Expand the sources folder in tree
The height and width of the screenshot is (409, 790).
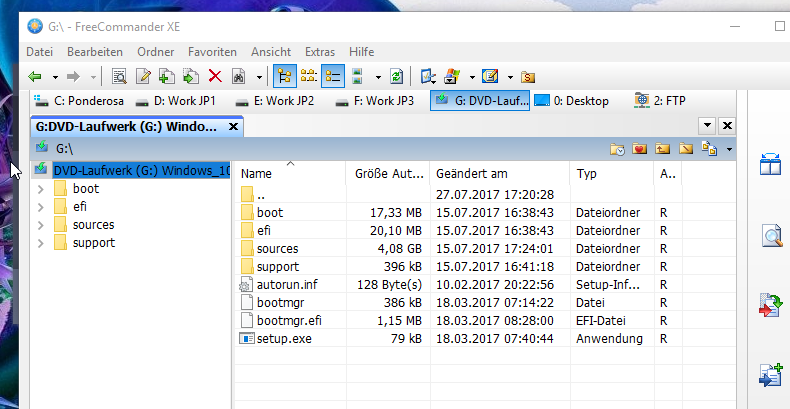pos(41,225)
